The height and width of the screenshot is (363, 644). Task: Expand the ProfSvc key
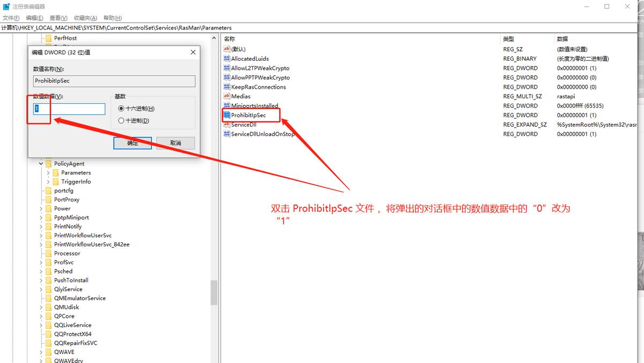pos(41,263)
